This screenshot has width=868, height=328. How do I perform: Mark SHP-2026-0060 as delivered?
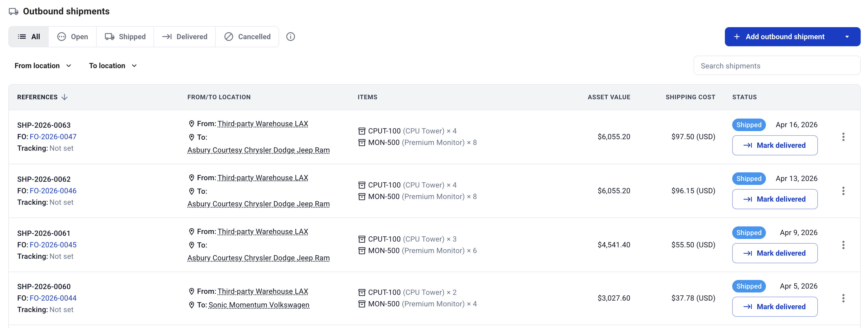pyautogui.click(x=775, y=307)
